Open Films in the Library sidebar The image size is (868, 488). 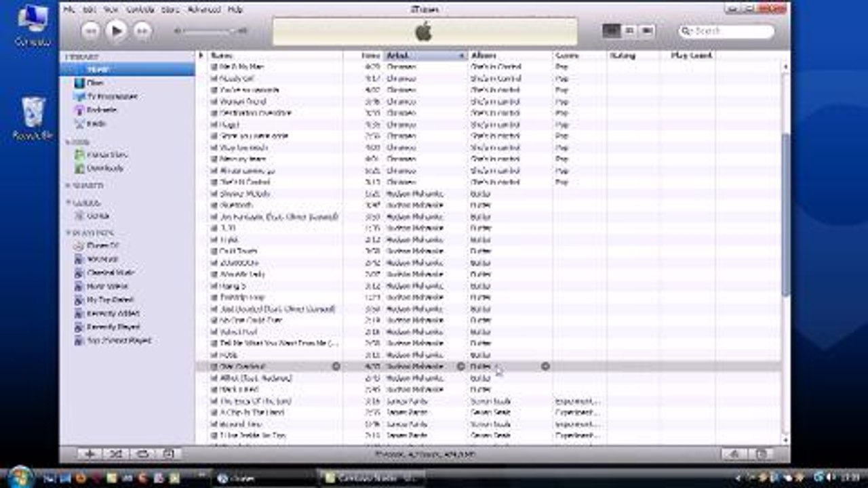click(x=96, y=83)
